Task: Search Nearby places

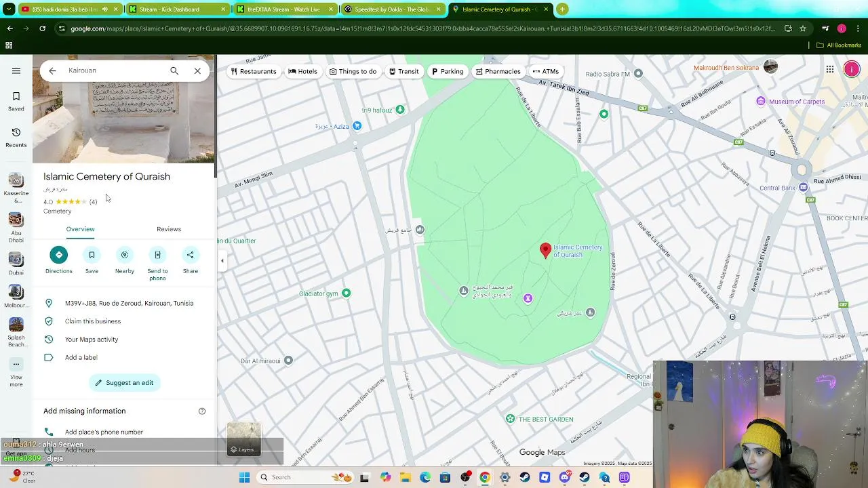Action: click(x=125, y=261)
